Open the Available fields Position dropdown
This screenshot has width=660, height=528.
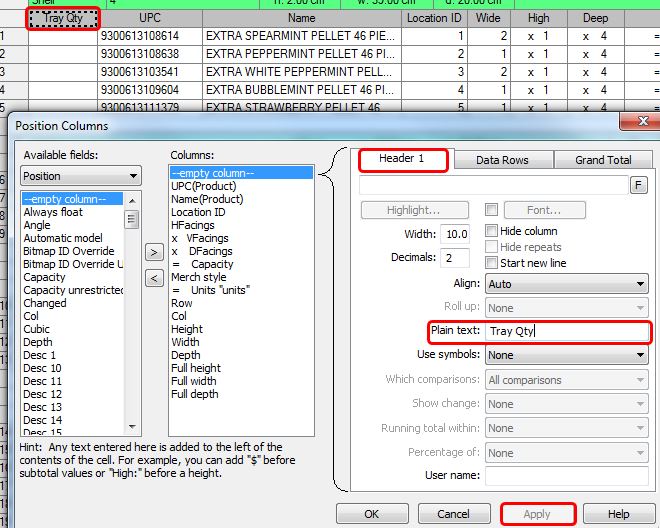pyautogui.click(x=81, y=176)
